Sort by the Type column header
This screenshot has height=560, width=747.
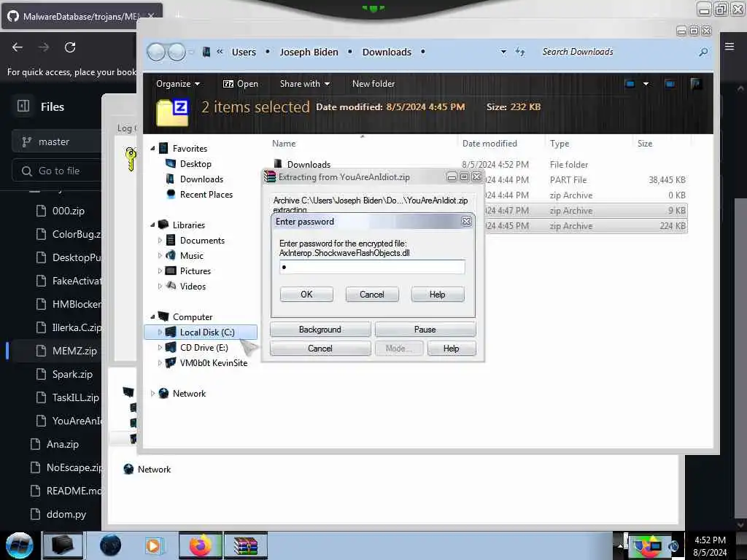coord(560,144)
